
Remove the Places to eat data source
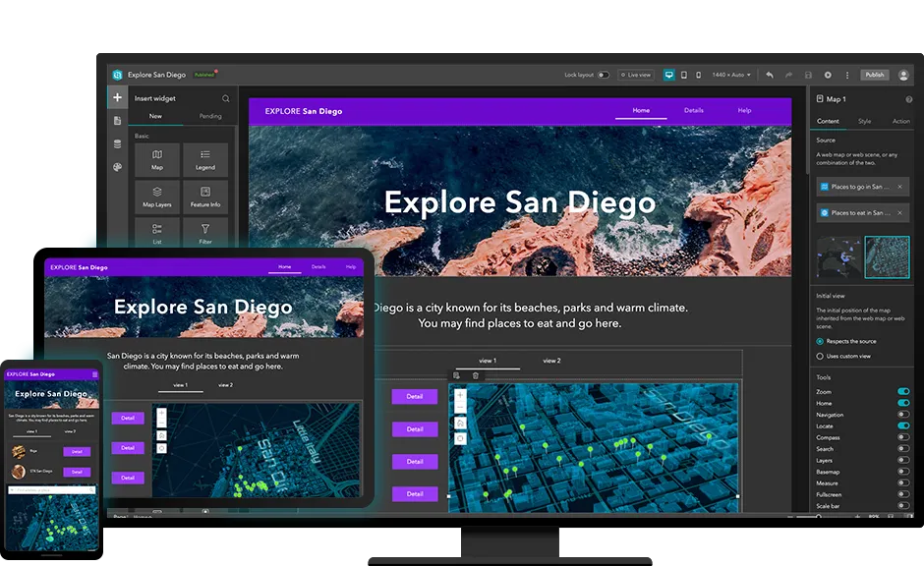point(899,212)
